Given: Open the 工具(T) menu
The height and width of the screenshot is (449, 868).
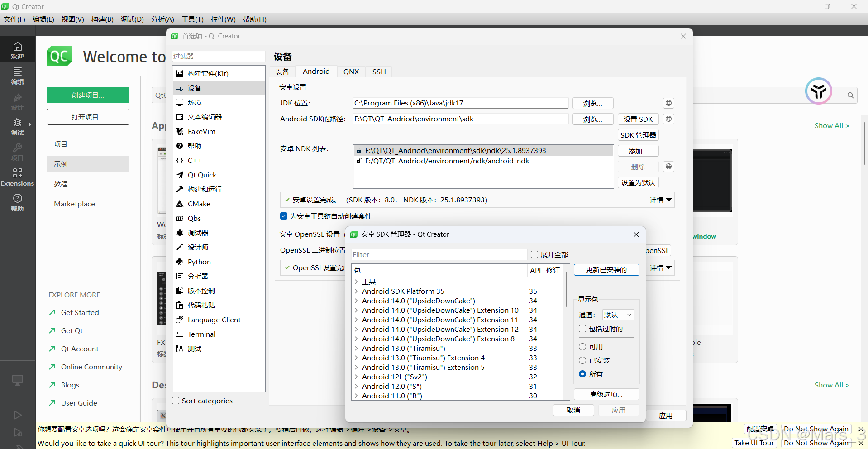Looking at the screenshot, I should (x=192, y=19).
